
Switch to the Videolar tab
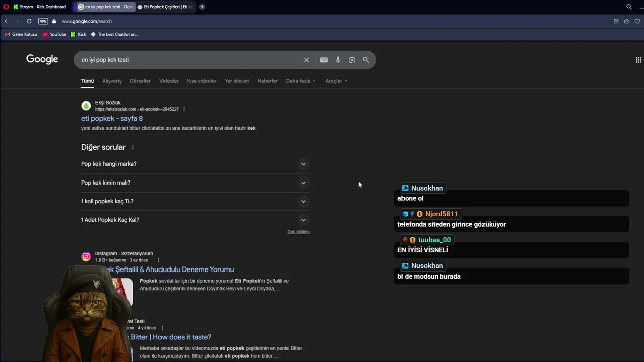[169, 81]
